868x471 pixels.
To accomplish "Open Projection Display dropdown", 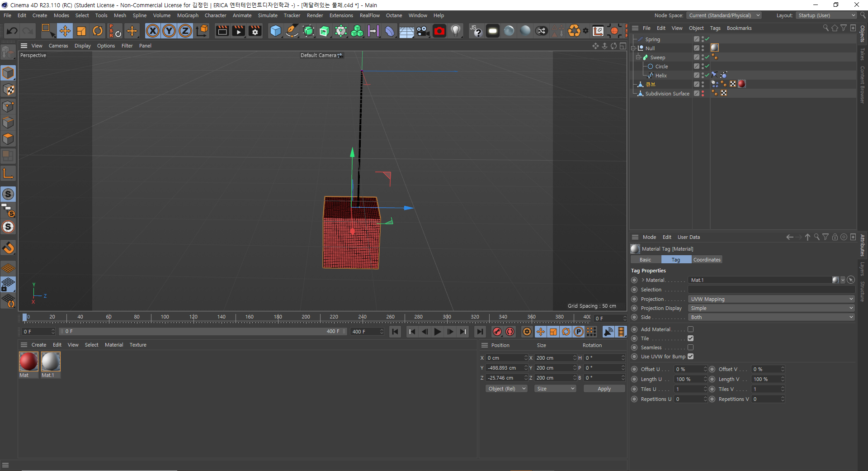I will coord(771,308).
